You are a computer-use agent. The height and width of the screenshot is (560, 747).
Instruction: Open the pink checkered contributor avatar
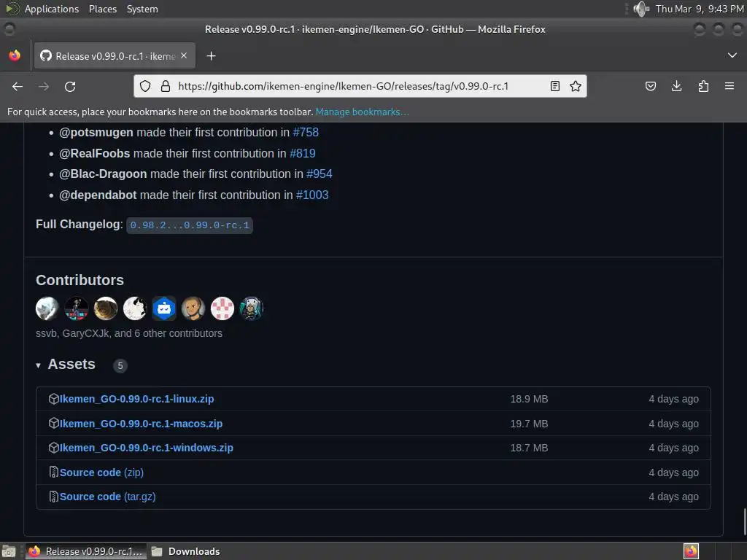point(222,308)
